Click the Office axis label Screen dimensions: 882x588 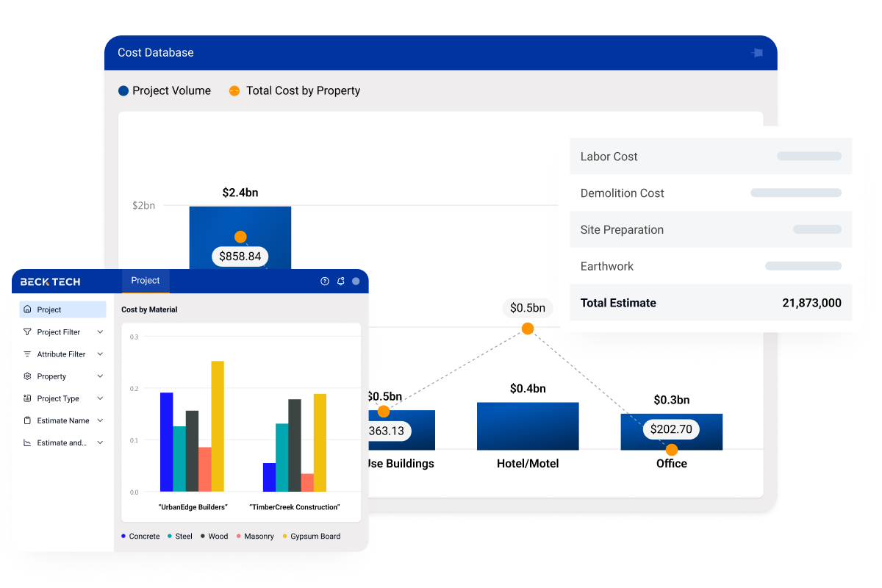click(672, 464)
